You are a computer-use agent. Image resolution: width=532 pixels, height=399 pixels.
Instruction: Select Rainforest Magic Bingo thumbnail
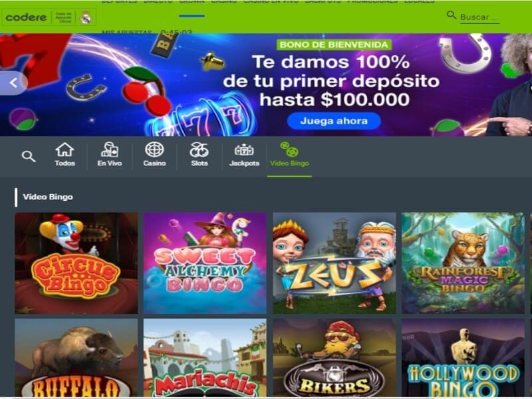tap(463, 263)
